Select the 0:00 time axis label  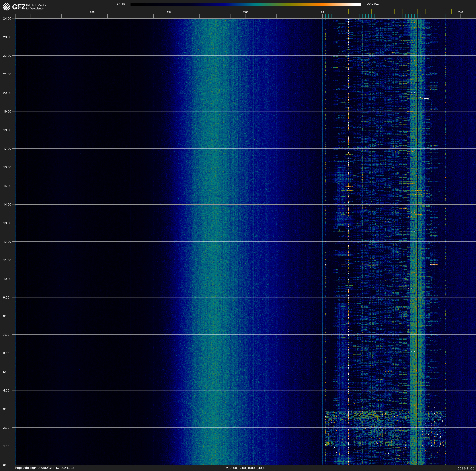[x=6, y=465]
